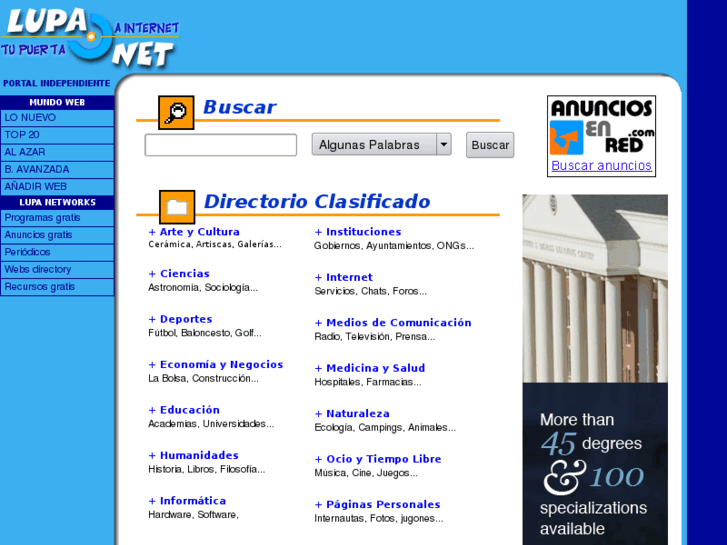Click the 'Servicios, Chats, Foros...' text
This screenshot has width=727, height=545.
coord(370,291)
